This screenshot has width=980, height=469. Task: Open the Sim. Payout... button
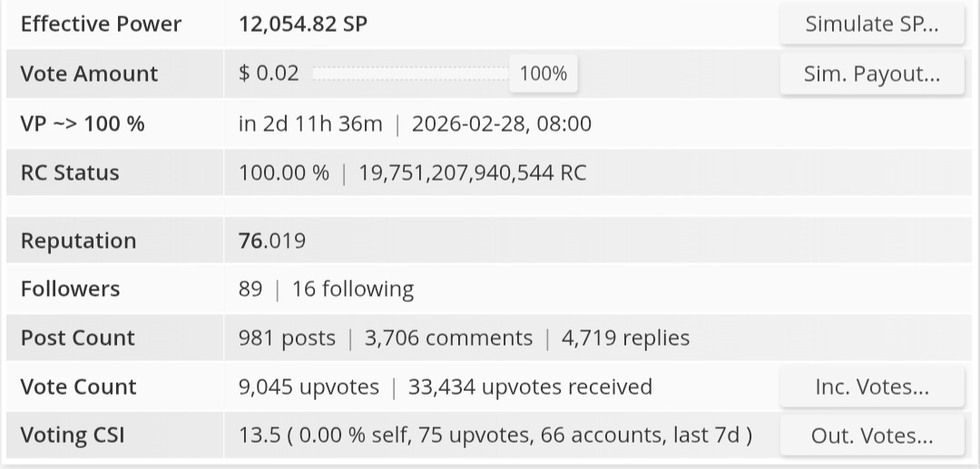[x=872, y=73]
